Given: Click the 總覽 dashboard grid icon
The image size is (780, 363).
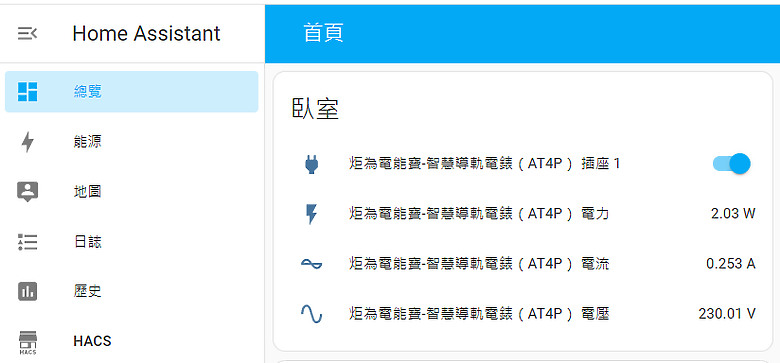Looking at the screenshot, I should tap(27, 91).
